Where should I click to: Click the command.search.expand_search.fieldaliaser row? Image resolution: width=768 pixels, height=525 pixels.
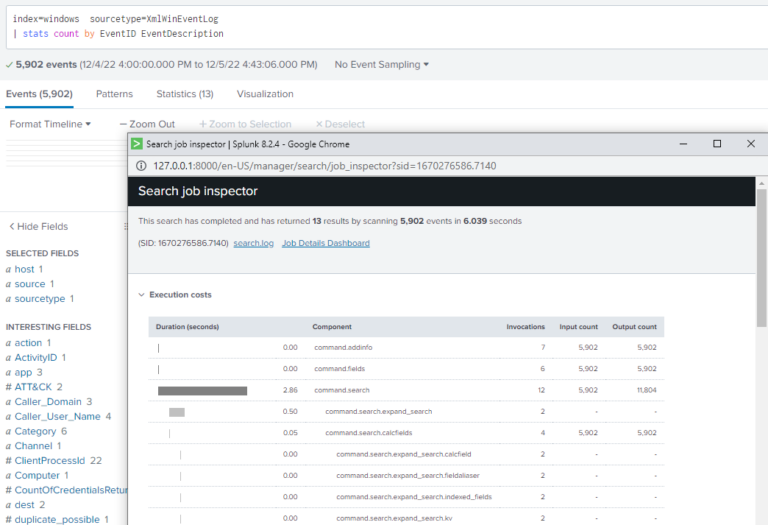click(406, 476)
